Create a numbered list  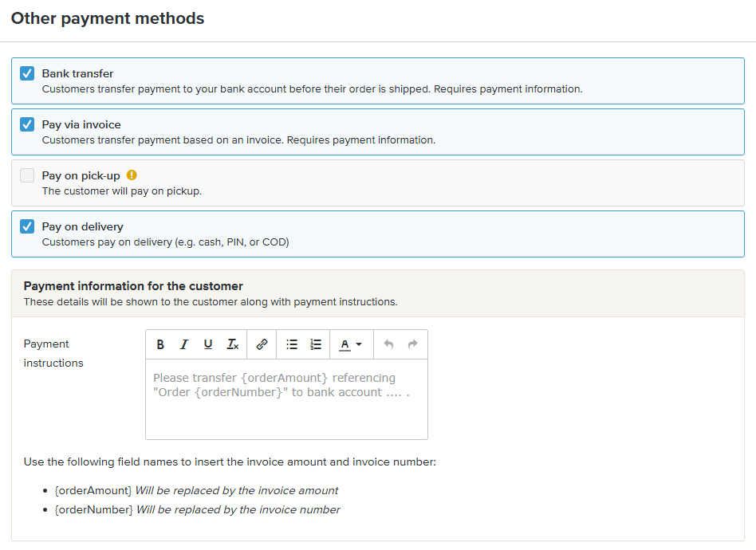[316, 344]
